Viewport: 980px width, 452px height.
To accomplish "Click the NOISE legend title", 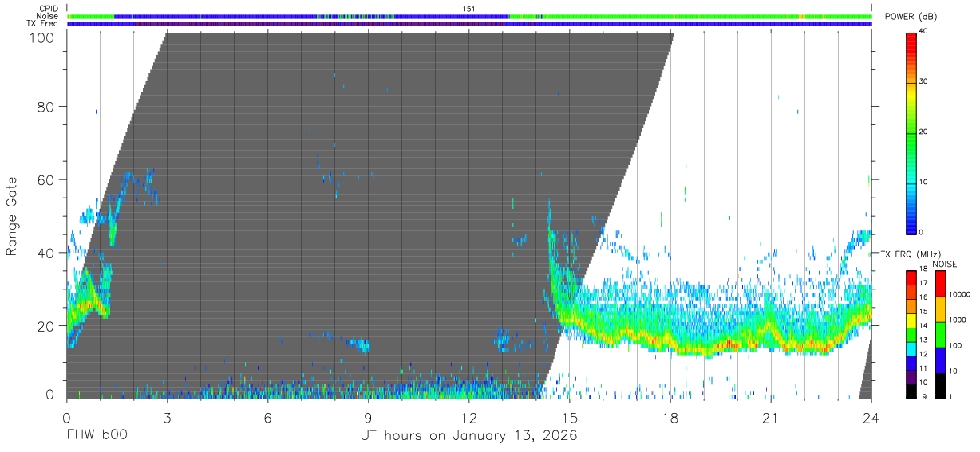I will point(946,264).
